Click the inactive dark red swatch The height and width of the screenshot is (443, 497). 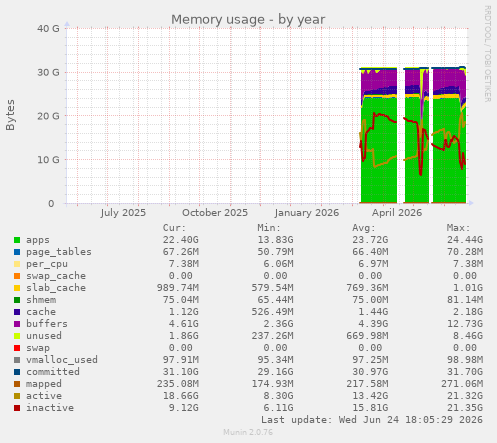(x=17, y=408)
